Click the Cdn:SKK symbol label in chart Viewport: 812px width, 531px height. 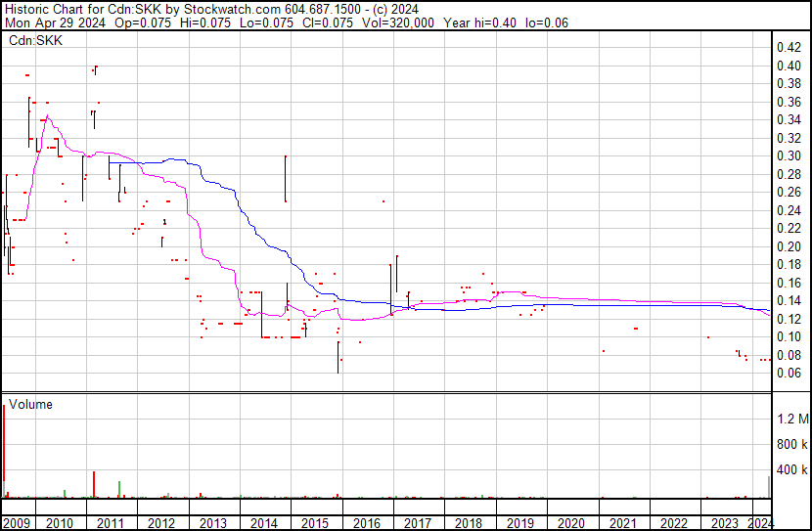point(36,41)
